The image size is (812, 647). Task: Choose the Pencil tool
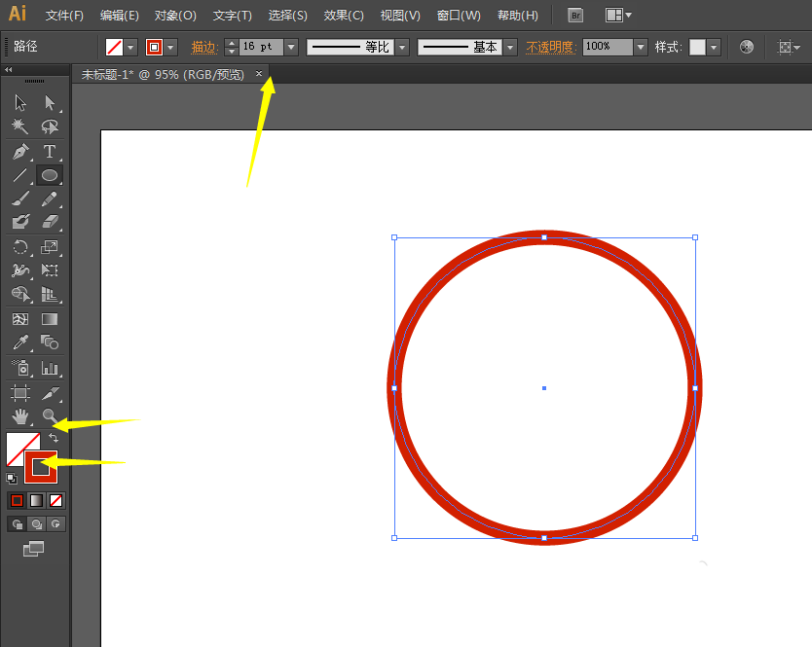point(50,198)
